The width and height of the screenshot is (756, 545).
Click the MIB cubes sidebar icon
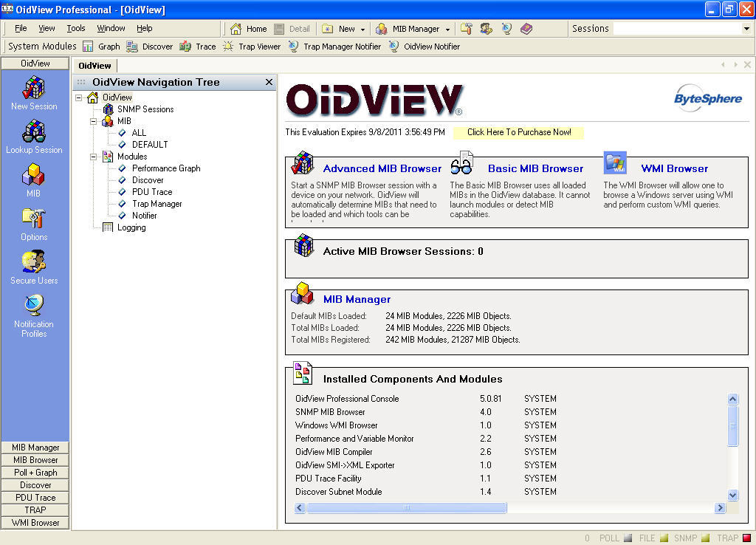(x=34, y=176)
